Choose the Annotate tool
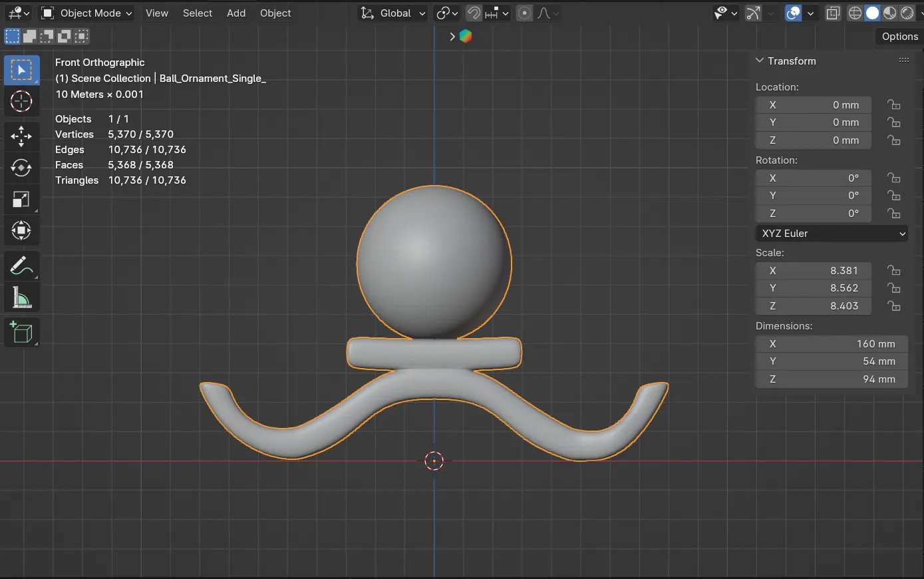Viewport: 924px width, 579px height. 22,266
